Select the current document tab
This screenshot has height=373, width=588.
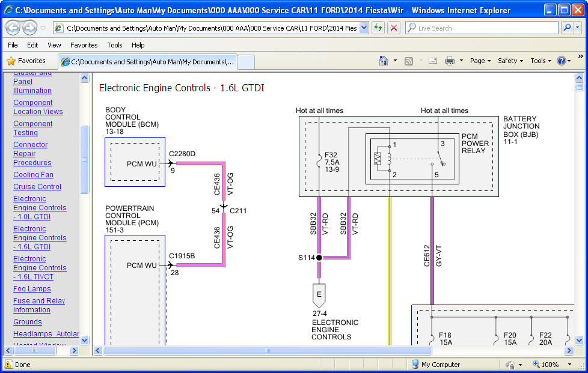pos(147,61)
